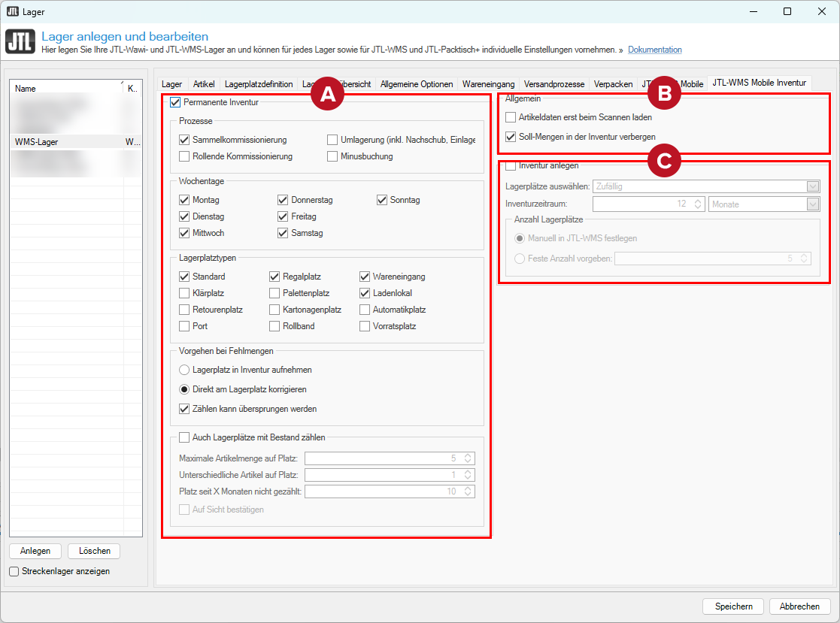Click Maximale Artikelmenge auf Platz stepper

pyautogui.click(x=468, y=458)
